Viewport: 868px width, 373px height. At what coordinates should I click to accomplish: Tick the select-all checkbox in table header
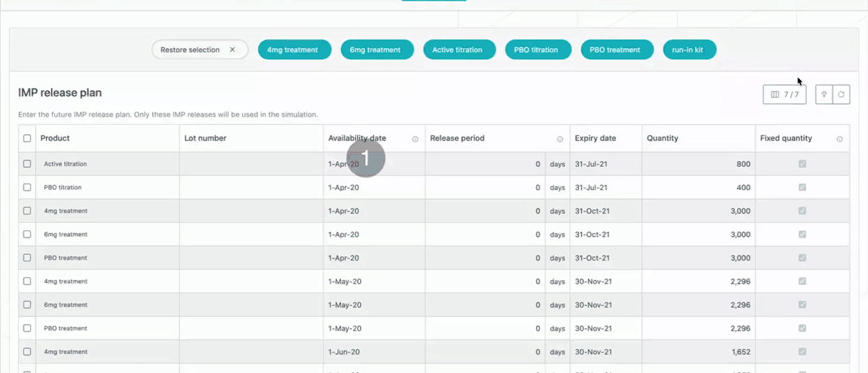click(x=27, y=138)
